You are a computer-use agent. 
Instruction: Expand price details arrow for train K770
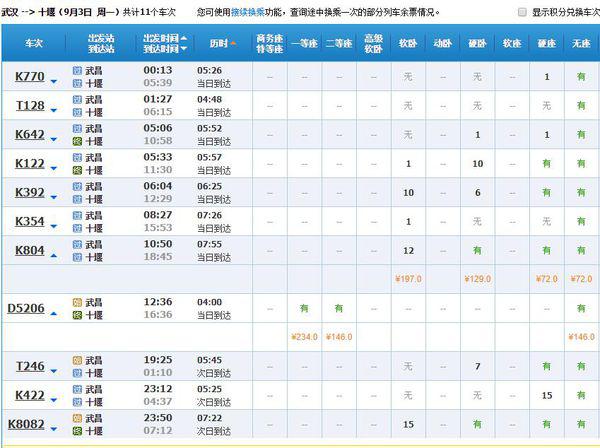[x=52, y=77]
